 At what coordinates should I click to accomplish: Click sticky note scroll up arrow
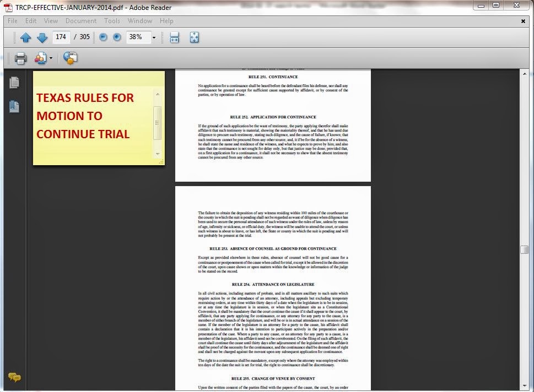[x=158, y=94]
